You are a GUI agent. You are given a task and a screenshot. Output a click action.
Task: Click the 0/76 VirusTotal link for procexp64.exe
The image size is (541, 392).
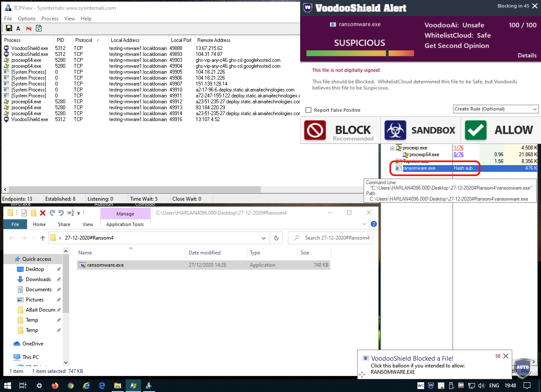pyautogui.click(x=458, y=155)
